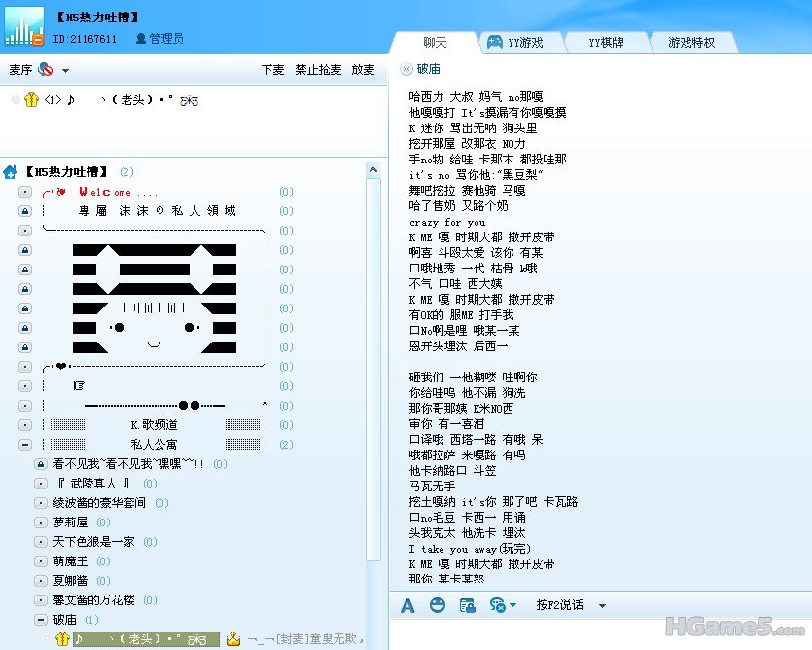Click the chat bubble icon next to 破庙
The image size is (812, 650).
tap(406, 69)
